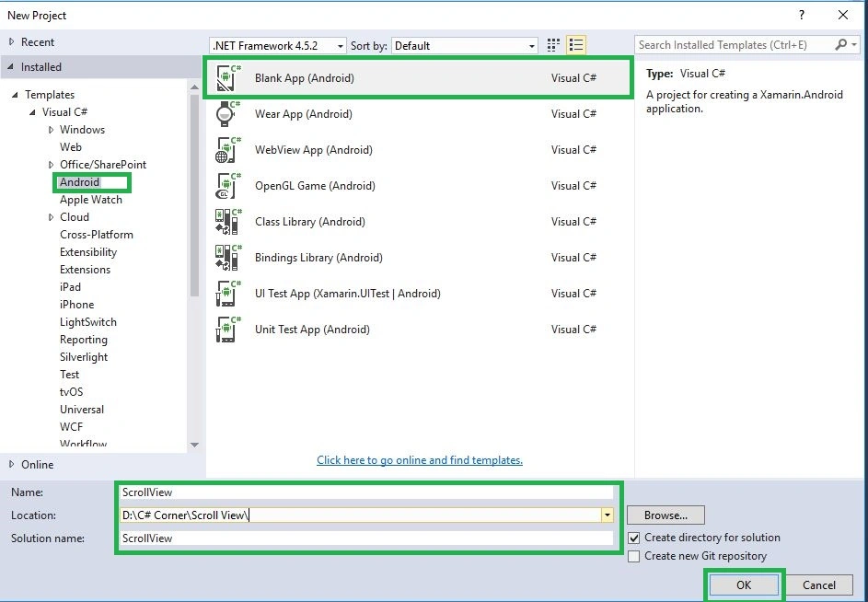The height and width of the screenshot is (602, 868).
Task: Enable Create new Git repository checkbox
Action: click(634, 556)
